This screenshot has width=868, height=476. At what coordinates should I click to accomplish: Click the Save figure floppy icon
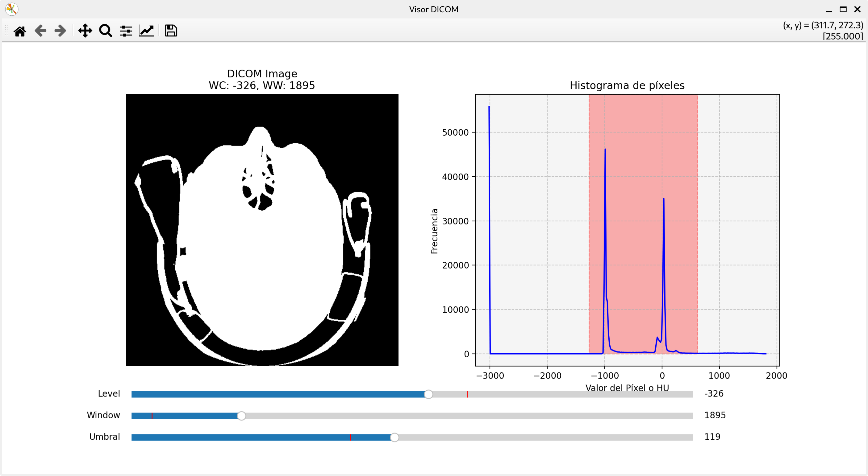tap(171, 31)
